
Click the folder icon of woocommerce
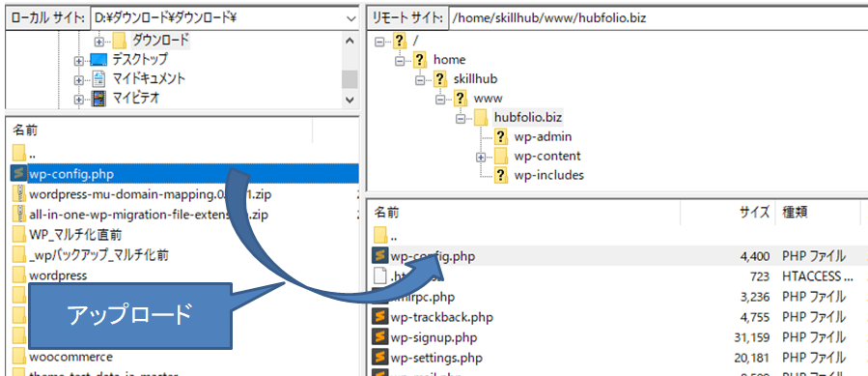(x=18, y=356)
